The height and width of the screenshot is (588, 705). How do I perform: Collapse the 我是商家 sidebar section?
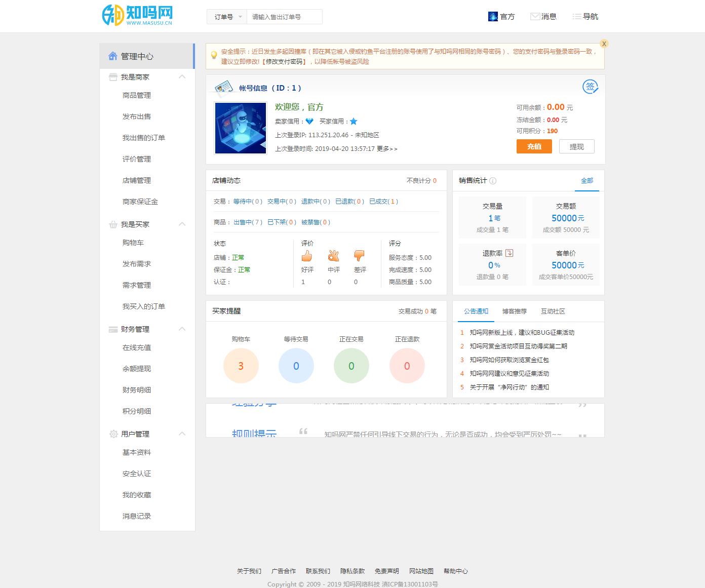(x=182, y=77)
